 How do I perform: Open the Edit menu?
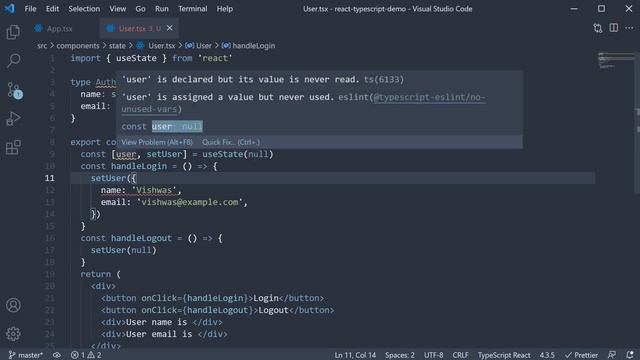pos(52,9)
